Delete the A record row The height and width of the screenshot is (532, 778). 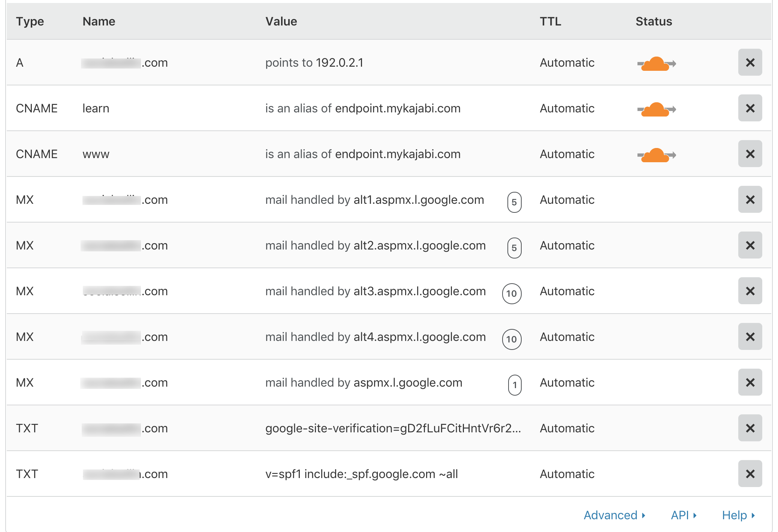[750, 63]
